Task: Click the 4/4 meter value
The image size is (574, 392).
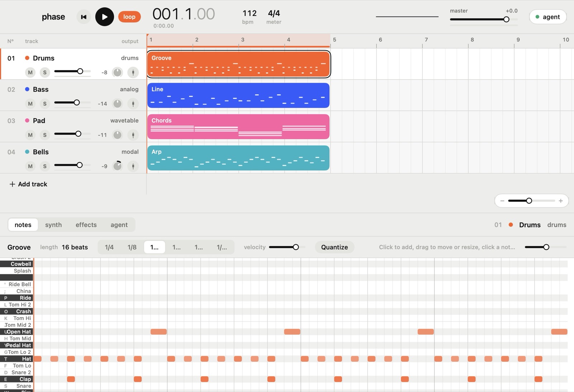Action: [274, 13]
